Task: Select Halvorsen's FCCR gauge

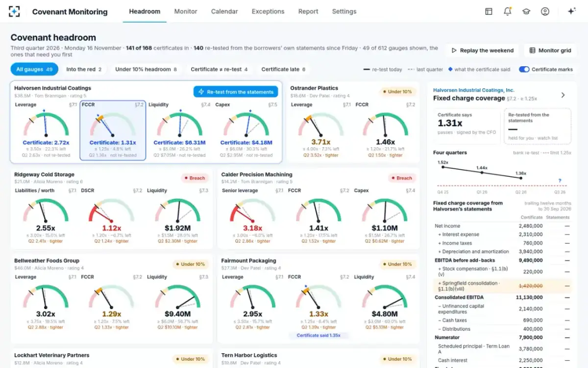Action: tap(113, 130)
